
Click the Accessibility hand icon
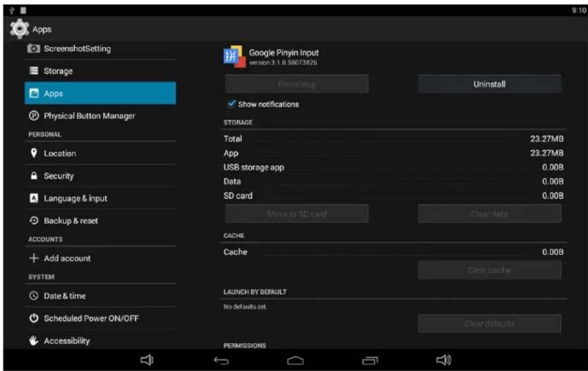[x=34, y=340]
